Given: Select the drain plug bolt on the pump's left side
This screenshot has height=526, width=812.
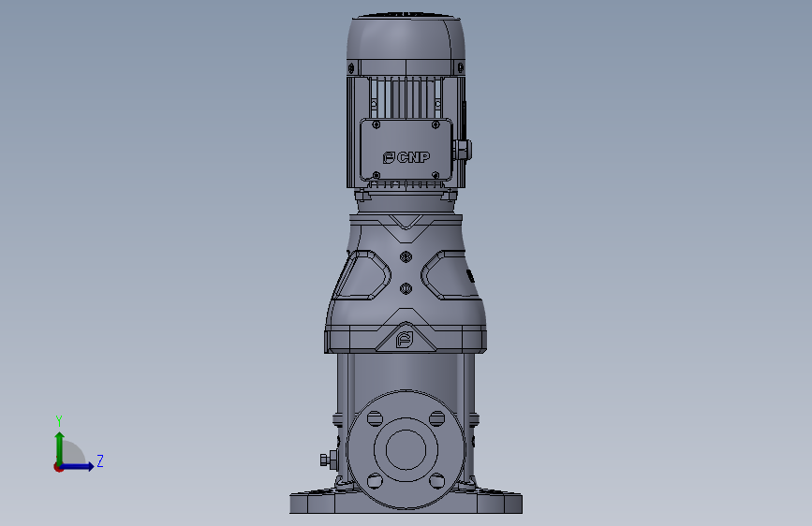Looking at the screenshot, I should (x=328, y=460).
